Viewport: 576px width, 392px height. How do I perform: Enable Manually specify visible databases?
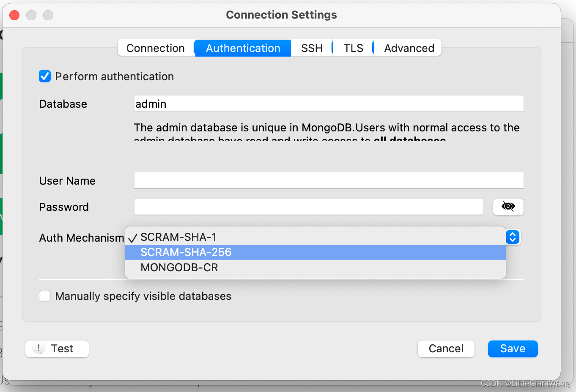tap(45, 296)
